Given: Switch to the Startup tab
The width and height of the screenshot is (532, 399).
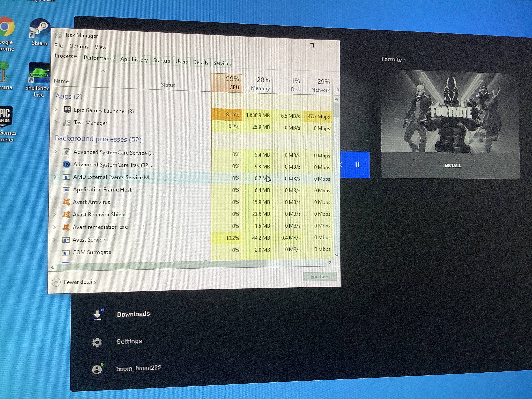Looking at the screenshot, I should click(x=162, y=61).
